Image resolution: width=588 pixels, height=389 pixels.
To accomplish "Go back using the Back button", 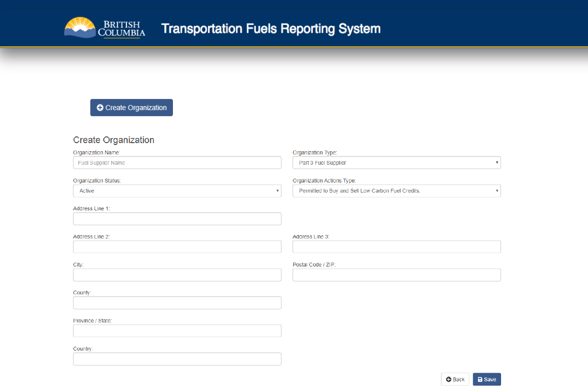I will (x=455, y=379).
